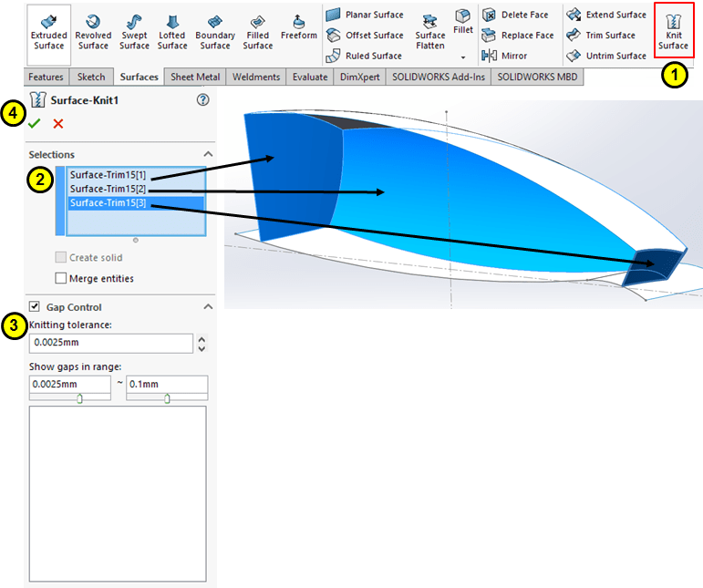
Task: Click the Trim Surface tool
Action: [x=602, y=36]
